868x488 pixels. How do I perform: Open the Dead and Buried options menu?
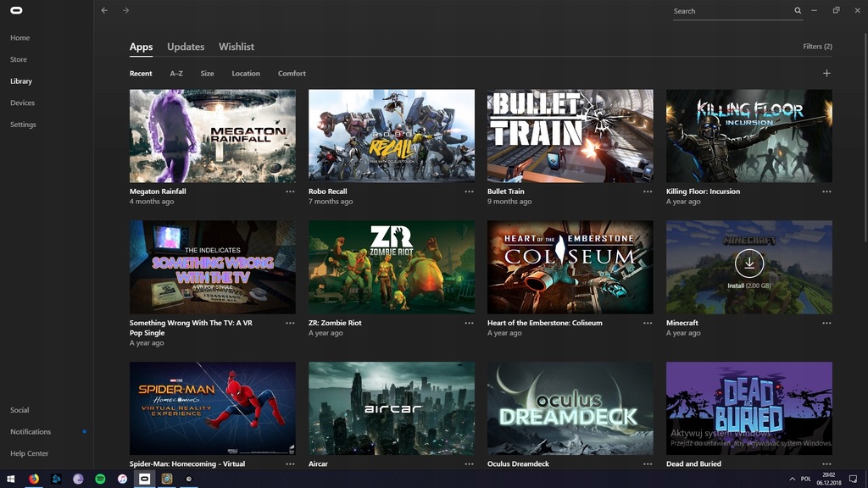click(x=826, y=464)
